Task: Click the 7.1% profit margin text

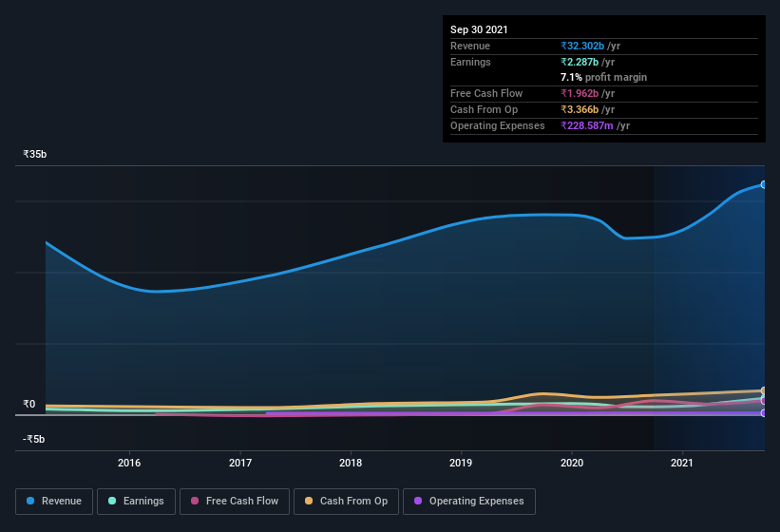Action: tap(604, 77)
